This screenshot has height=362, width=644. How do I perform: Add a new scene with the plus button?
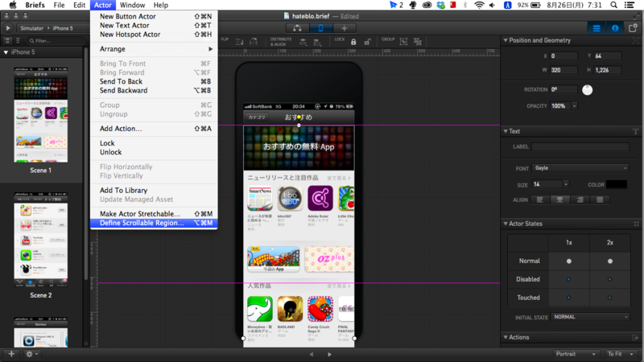tap(11, 354)
